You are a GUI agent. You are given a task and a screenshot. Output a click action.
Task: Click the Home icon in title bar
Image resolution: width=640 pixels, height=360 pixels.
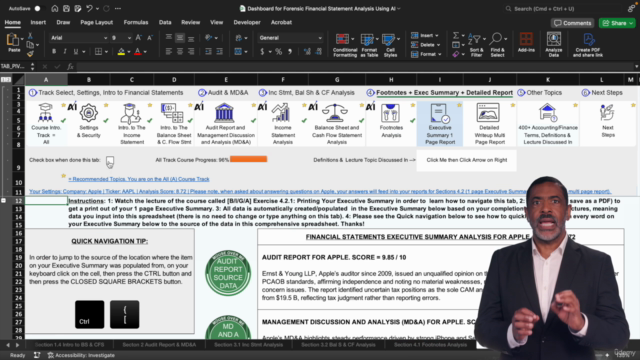(x=55, y=9)
